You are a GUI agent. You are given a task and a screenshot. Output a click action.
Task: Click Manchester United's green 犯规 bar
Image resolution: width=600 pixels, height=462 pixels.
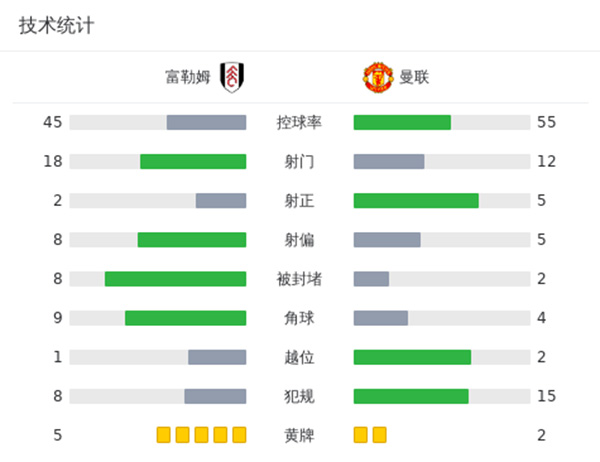[411, 396]
